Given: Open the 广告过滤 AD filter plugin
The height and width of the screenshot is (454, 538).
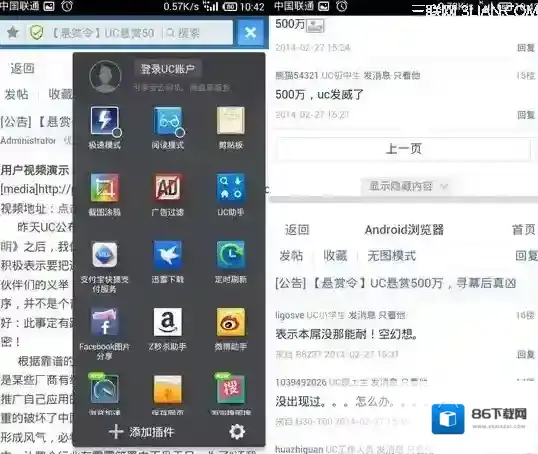Looking at the screenshot, I should pyautogui.click(x=168, y=188).
